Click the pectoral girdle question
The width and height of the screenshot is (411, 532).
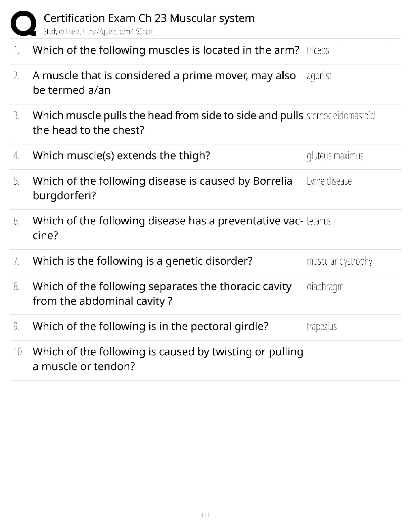150,326
